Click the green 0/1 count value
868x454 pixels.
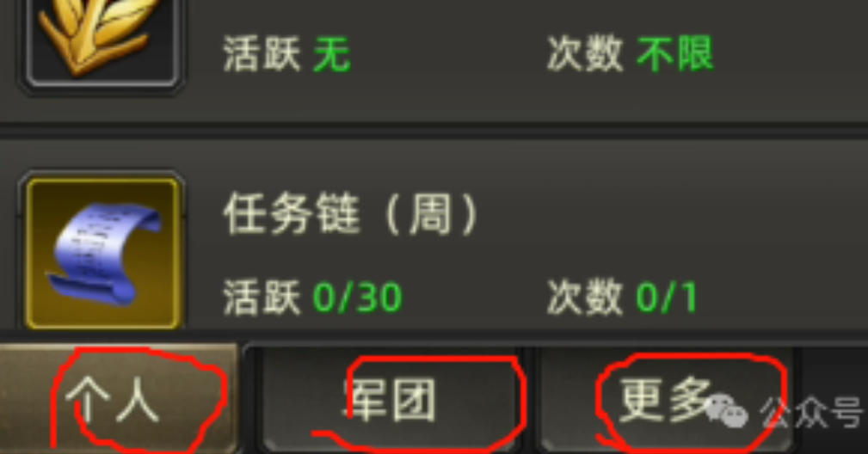[x=667, y=298]
